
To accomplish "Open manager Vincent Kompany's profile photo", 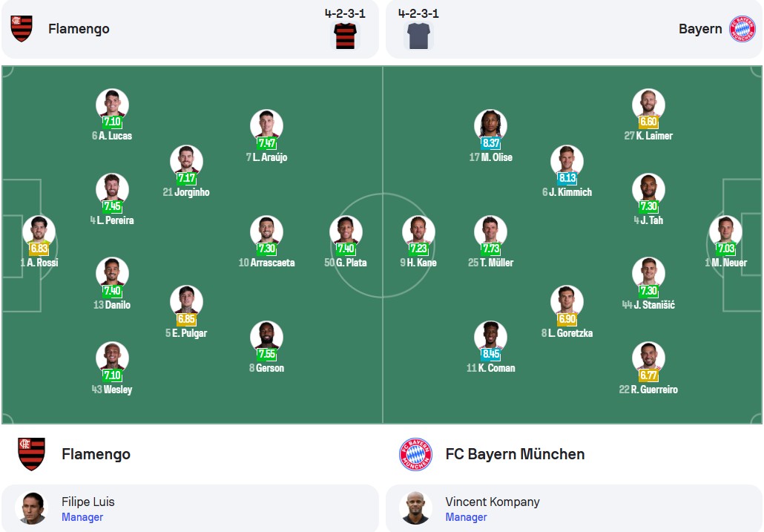I will pyautogui.click(x=415, y=508).
